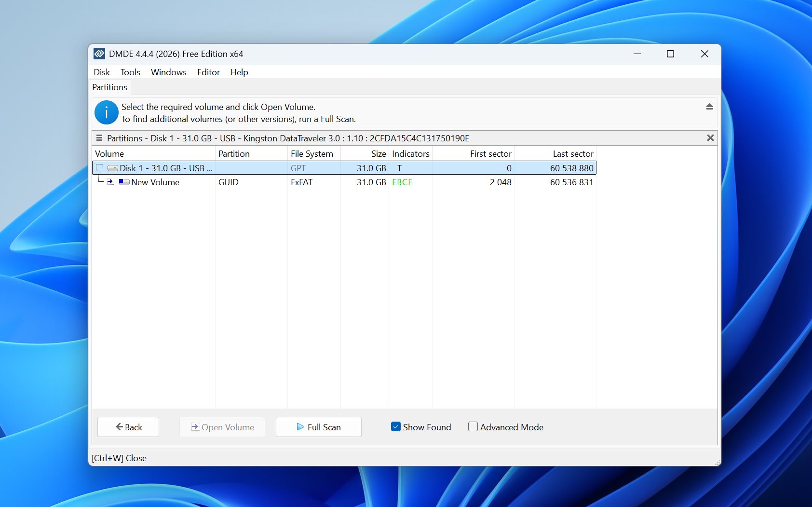This screenshot has height=507, width=812.
Task: Click the 60 536 831 last sector value
Action: [x=571, y=182]
